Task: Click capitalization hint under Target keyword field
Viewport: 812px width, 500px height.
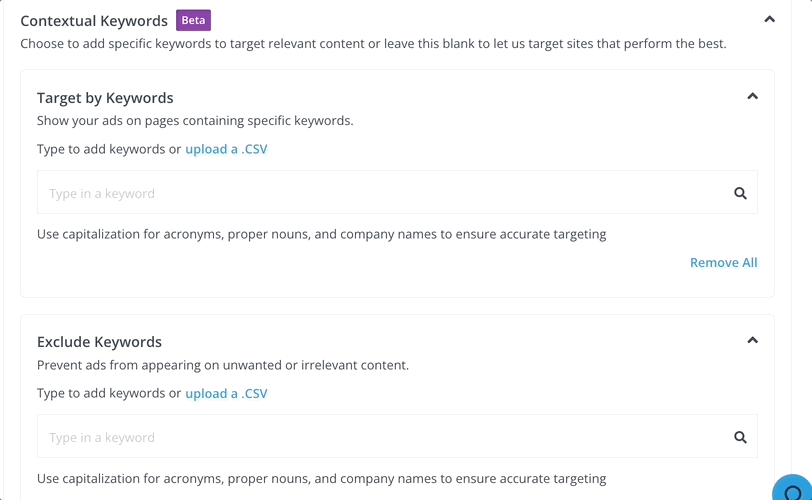Action: (321, 234)
